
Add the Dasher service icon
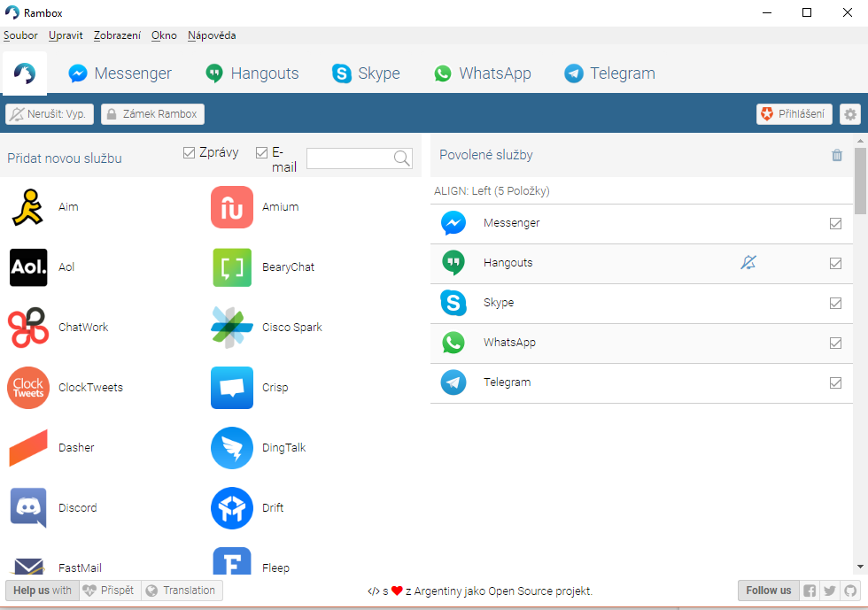click(28, 448)
